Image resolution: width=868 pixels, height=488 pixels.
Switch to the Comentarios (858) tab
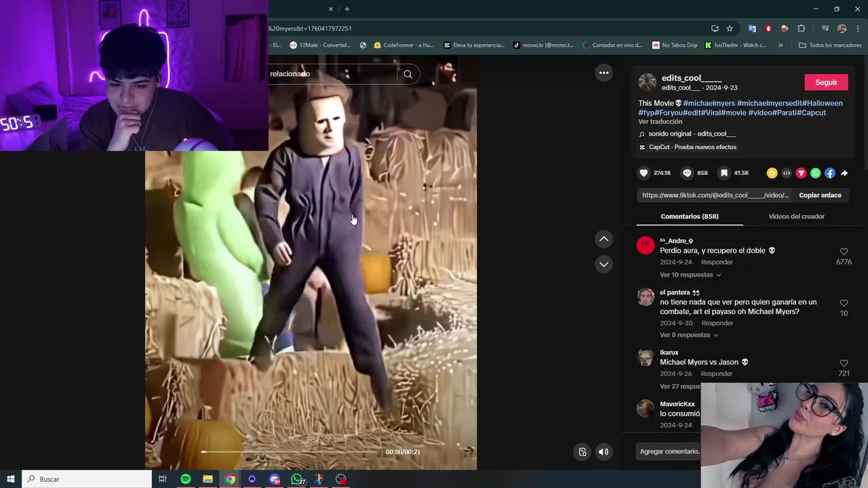pos(690,216)
